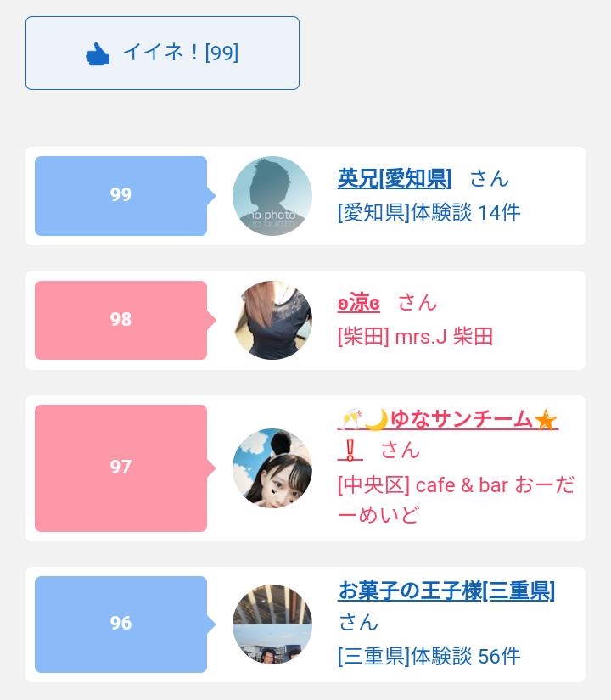Open the 英兄[愛知県] profile link
This screenshot has height=700, width=611.
394,178
